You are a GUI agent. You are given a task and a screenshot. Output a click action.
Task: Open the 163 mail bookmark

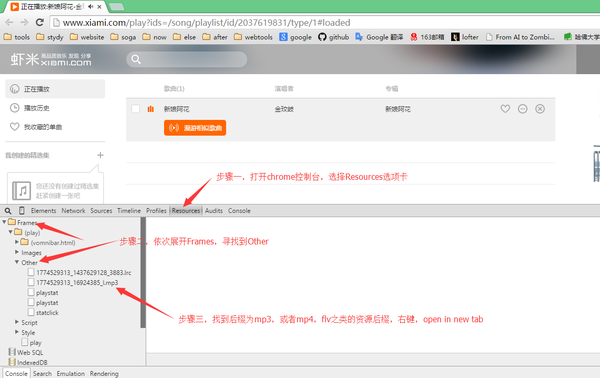click(x=427, y=37)
